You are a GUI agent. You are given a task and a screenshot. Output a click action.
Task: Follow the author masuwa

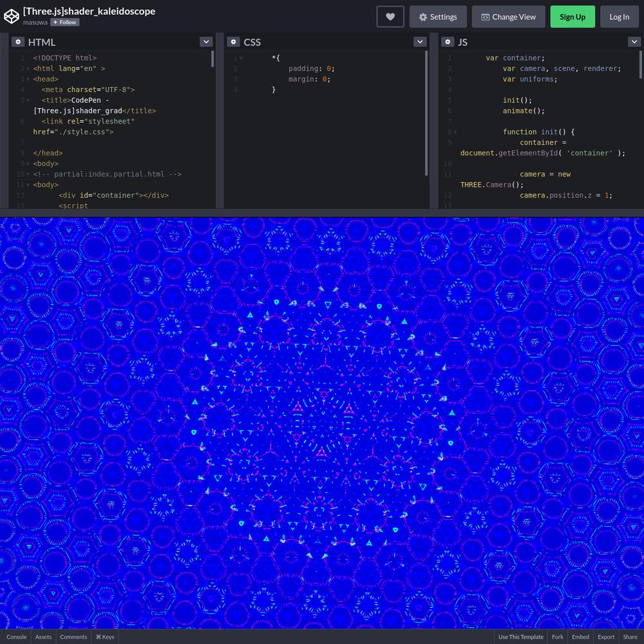coord(65,22)
